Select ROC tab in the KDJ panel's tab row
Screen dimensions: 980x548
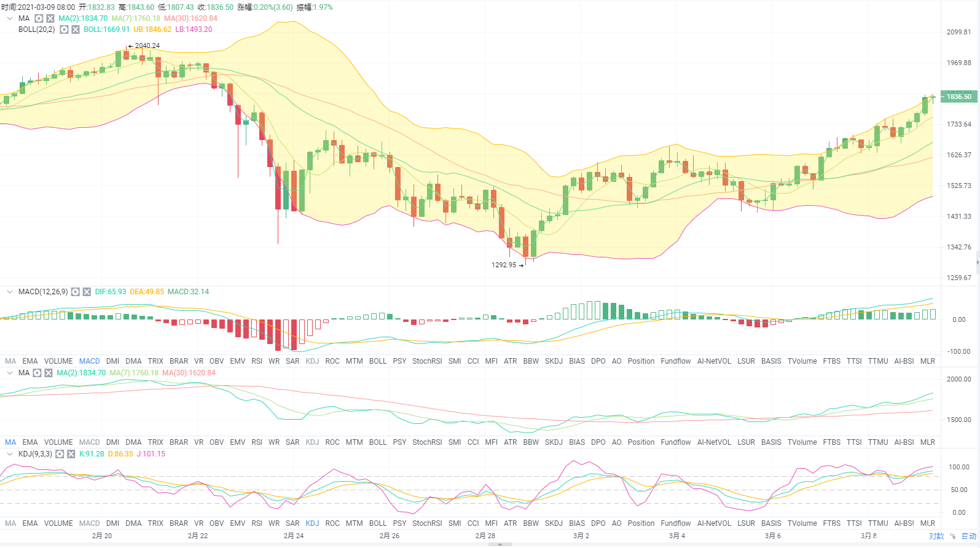pyautogui.click(x=332, y=523)
